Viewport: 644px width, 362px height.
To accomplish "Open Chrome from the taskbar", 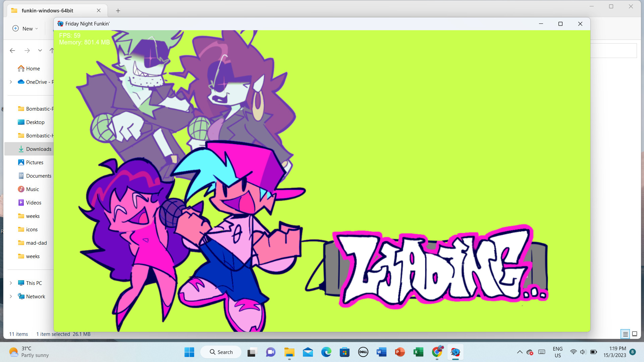I will click(437, 352).
